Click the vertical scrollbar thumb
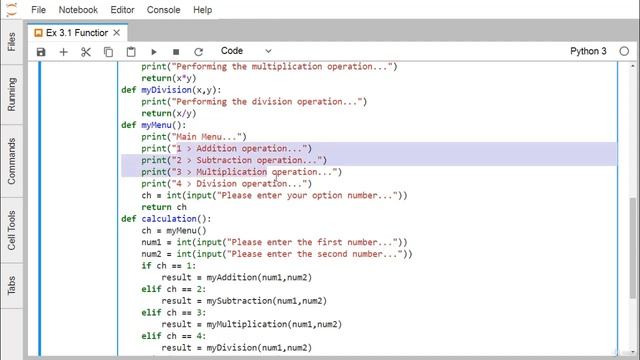 click(x=633, y=248)
